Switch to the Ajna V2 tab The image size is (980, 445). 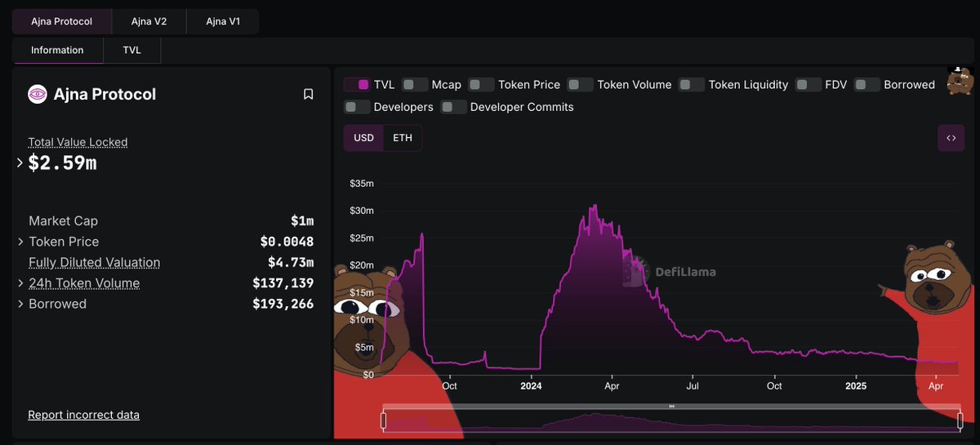(149, 21)
